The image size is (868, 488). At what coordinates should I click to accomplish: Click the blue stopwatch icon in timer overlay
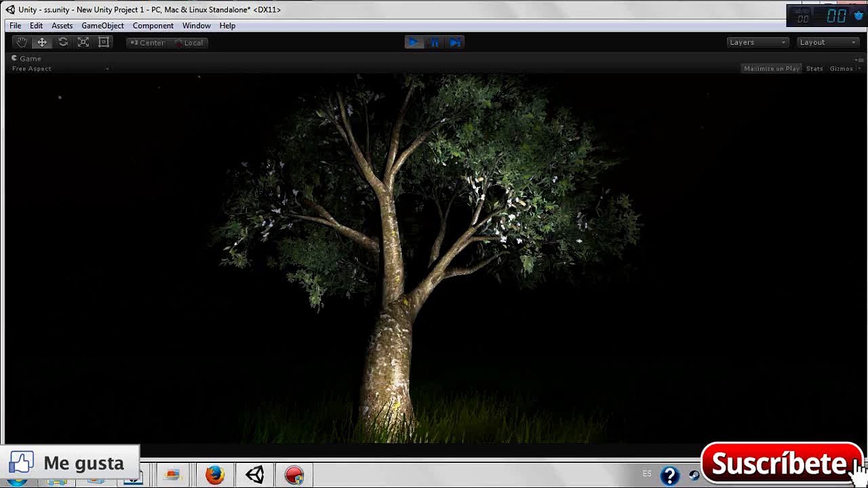point(857,15)
